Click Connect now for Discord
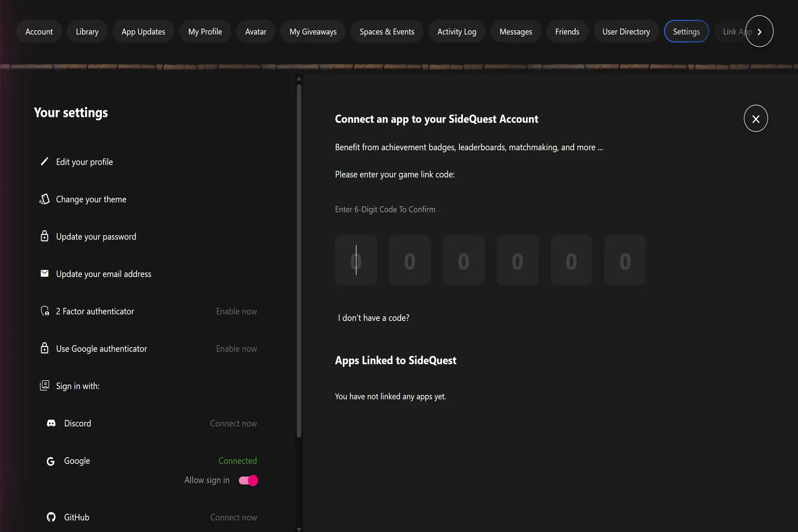The width and height of the screenshot is (798, 532). click(x=233, y=423)
